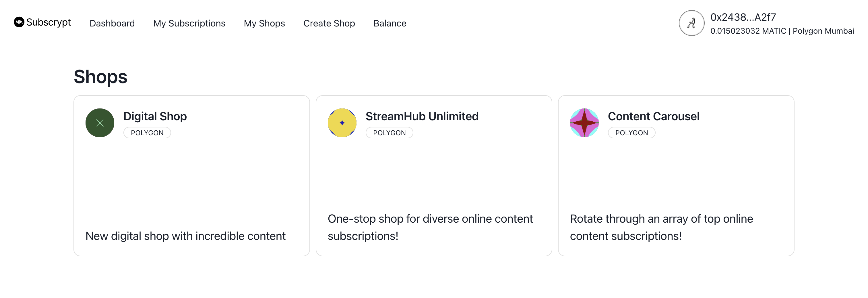Open the wallet avatar icon
This screenshot has height=298, width=868.
[x=691, y=23]
